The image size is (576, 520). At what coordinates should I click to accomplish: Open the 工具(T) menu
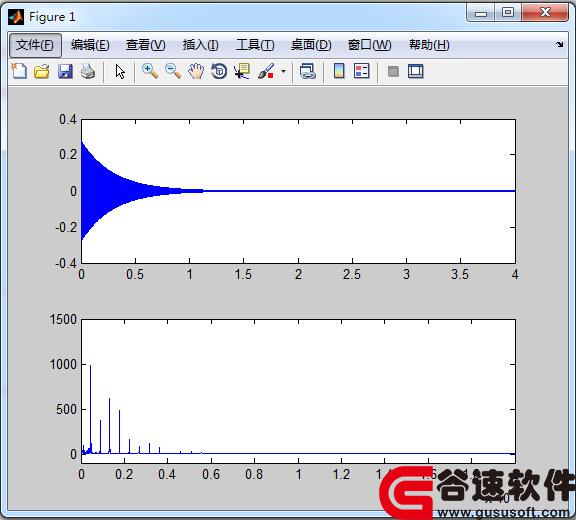coord(255,45)
